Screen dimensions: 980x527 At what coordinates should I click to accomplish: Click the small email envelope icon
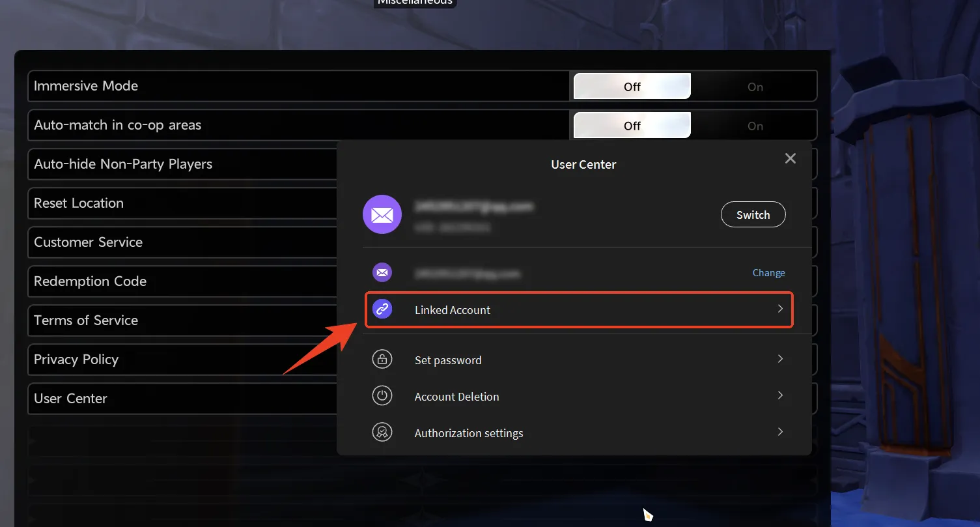tap(382, 272)
